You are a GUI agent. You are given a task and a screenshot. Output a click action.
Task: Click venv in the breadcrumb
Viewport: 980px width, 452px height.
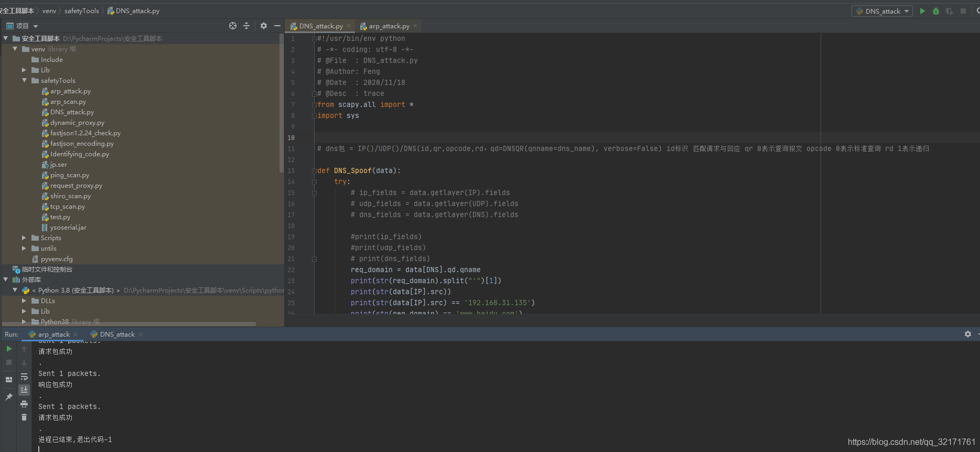tap(49, 11)
